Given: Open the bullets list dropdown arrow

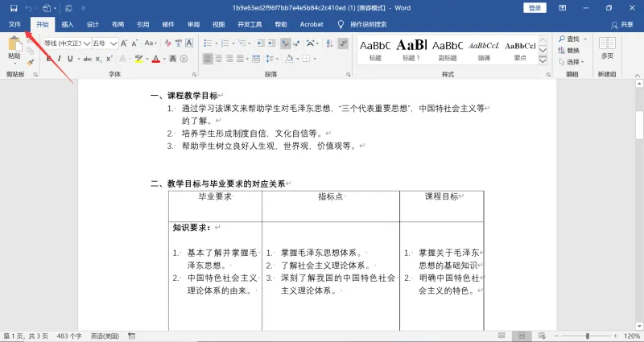Looking at the screenshot, I should (216, 43).
